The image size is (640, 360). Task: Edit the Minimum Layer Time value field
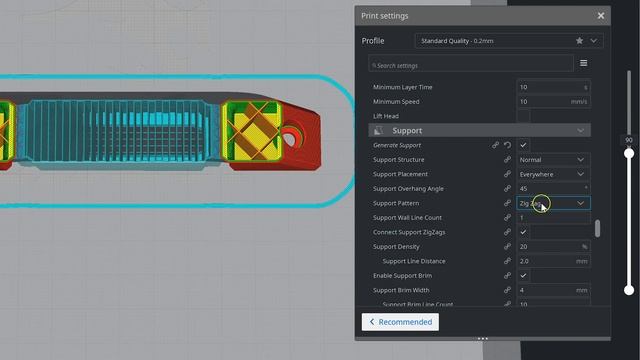coord(553,87)
